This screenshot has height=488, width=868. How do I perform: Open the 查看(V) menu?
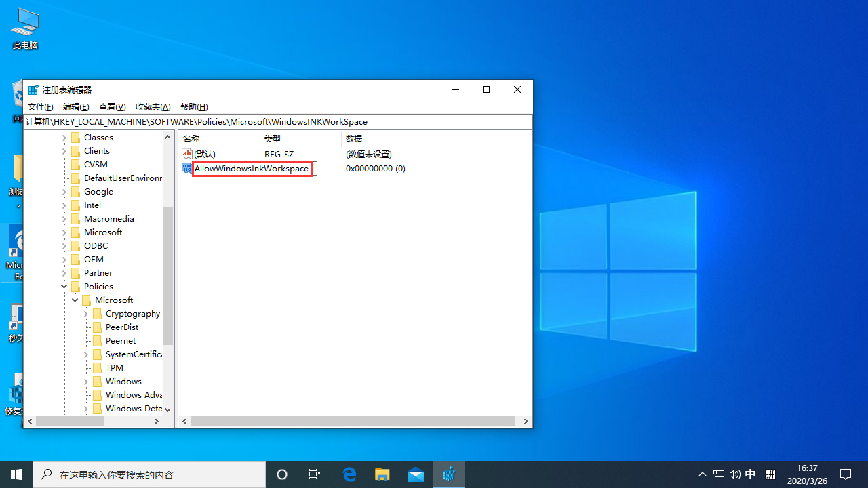point(112,106)
